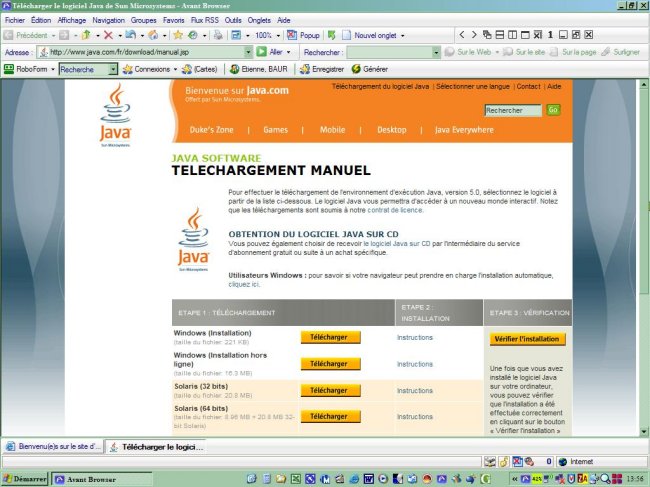
Task: Open the contrat de licence link
Action: [x=395, y=210]
